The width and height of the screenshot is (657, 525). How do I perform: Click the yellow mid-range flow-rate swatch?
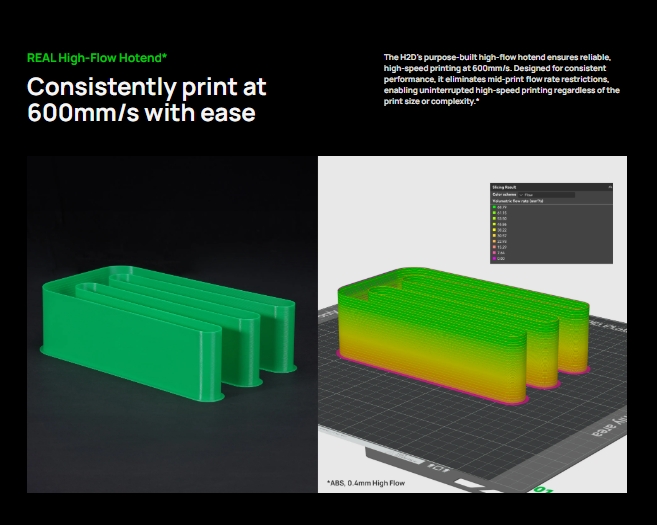click(494, 231)
